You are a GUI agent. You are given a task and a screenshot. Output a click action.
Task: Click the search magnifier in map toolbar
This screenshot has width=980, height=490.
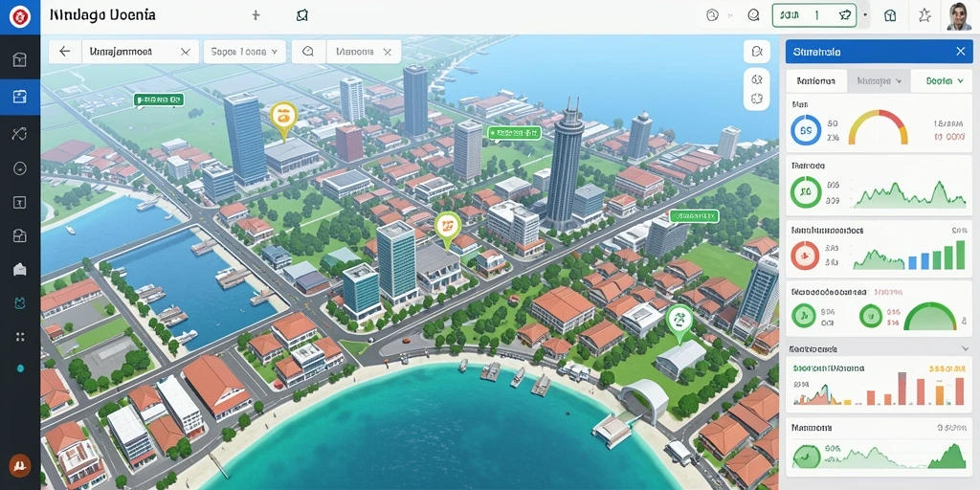(x=307, y=52)
